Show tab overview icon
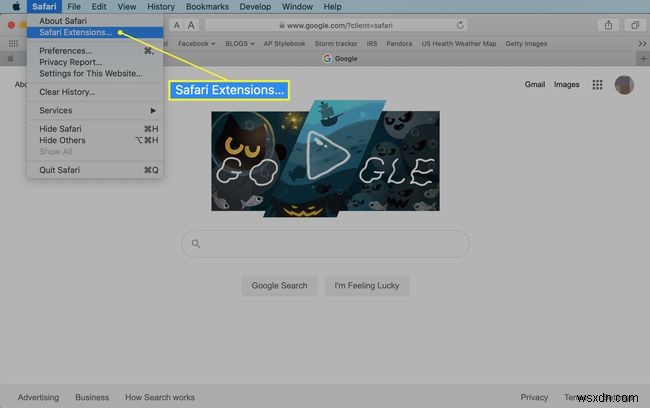The width and height of the screenshot is (650, 408). (x=635, y=25)
